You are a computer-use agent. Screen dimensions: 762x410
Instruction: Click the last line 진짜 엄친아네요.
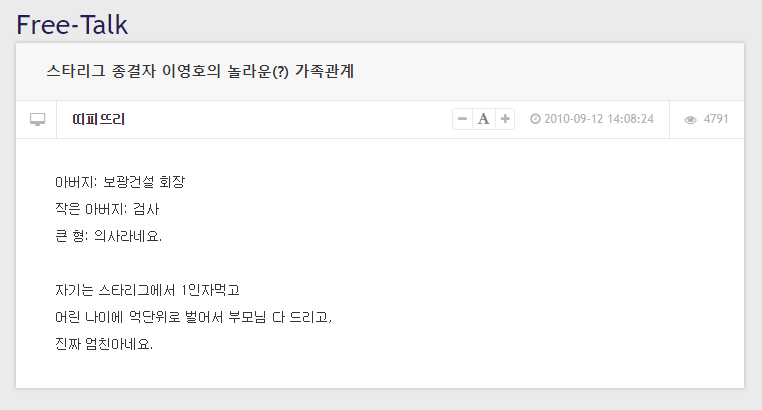(x=104, y=344)
